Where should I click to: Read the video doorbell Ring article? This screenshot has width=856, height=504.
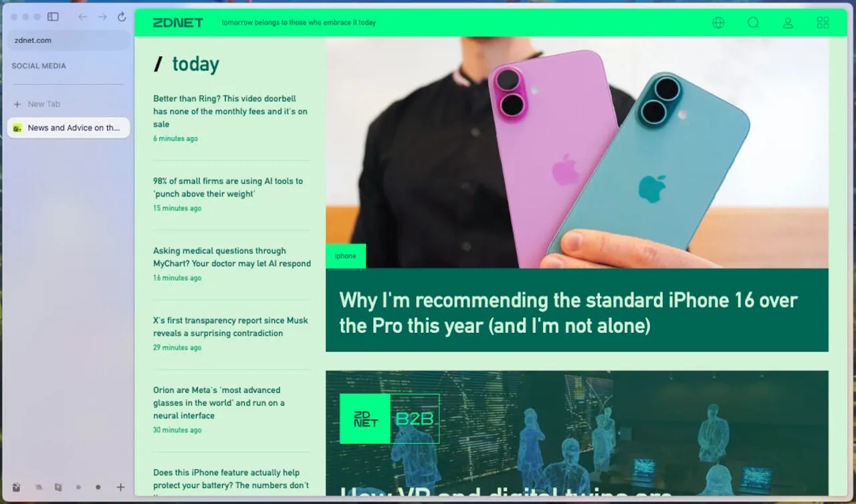pyautogui.click(x=230, y=111)
